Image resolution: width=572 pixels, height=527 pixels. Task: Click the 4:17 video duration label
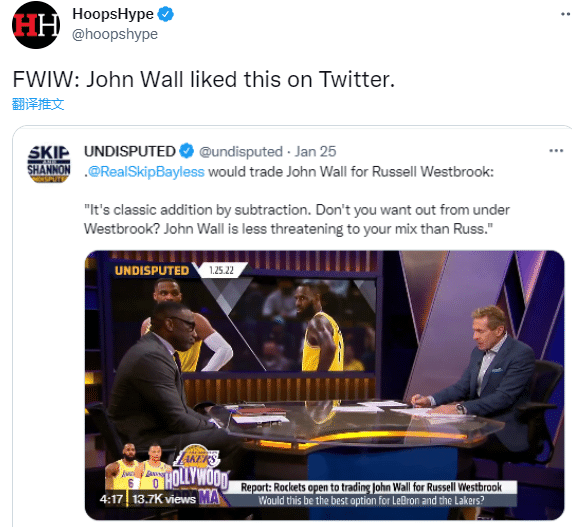point(111,499)
